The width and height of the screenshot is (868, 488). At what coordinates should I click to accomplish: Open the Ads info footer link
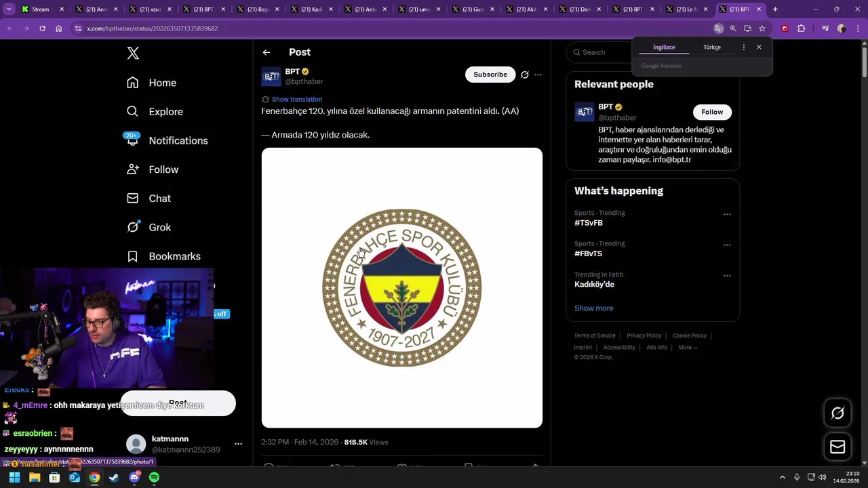click(x=656, y=348)
